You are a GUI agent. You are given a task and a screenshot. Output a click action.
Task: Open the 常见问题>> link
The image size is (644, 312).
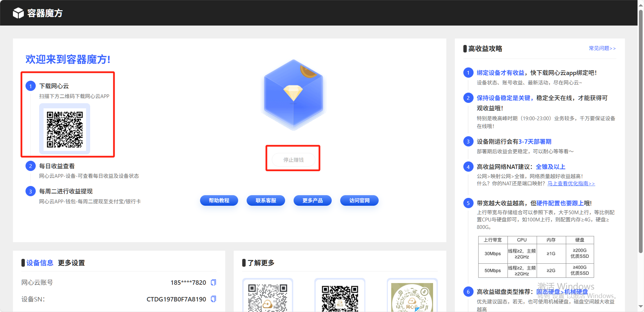pos(602,48)
